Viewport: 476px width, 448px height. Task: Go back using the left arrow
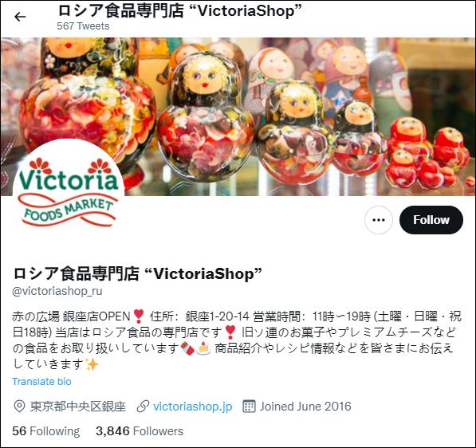click(20, 17)
